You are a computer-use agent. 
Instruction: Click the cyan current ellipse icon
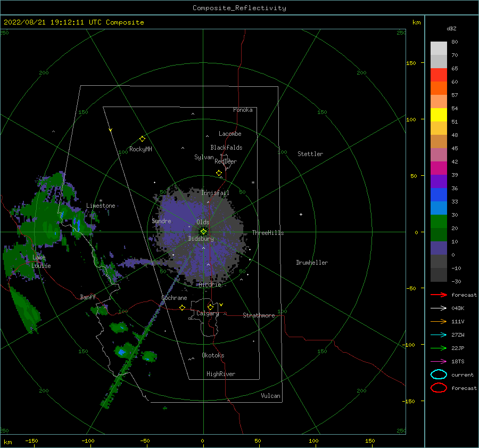439,374
